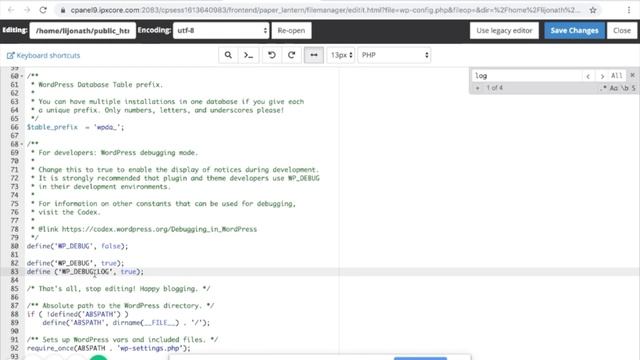Close the search box
The height and width of the screenshot is (360, 640).
[x=632, y=75]
